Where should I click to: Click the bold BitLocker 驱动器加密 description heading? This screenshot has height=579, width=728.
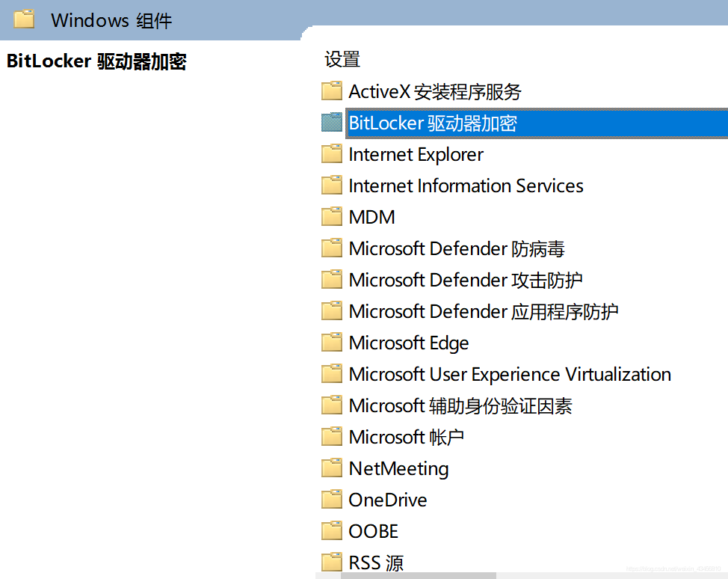pos(96,61)
